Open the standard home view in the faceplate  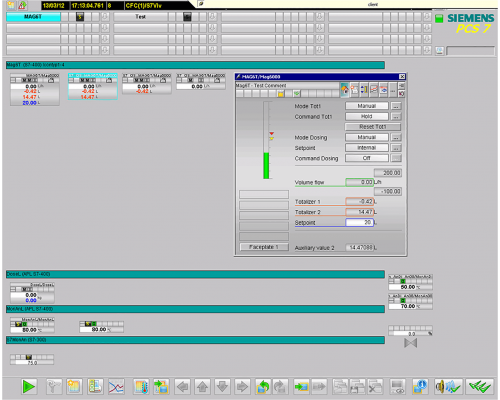345,90
